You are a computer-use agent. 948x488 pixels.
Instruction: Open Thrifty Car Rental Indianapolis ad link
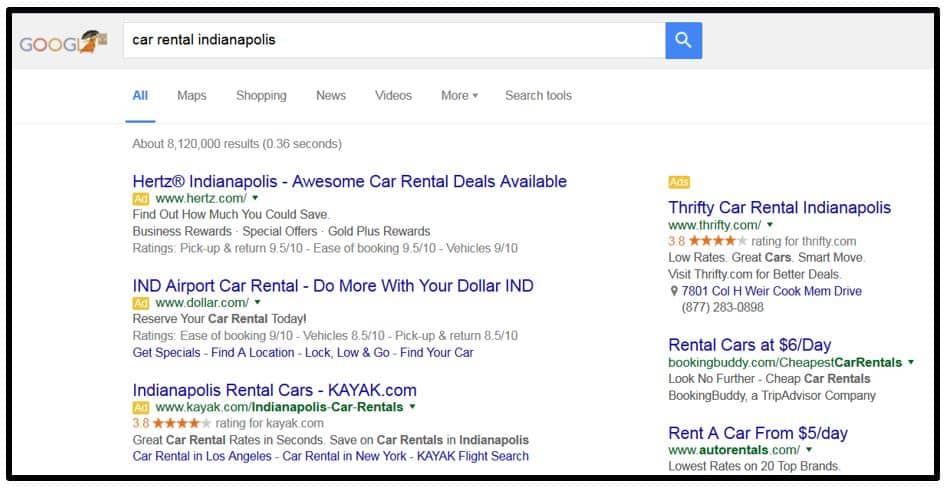tap(779, 207)
